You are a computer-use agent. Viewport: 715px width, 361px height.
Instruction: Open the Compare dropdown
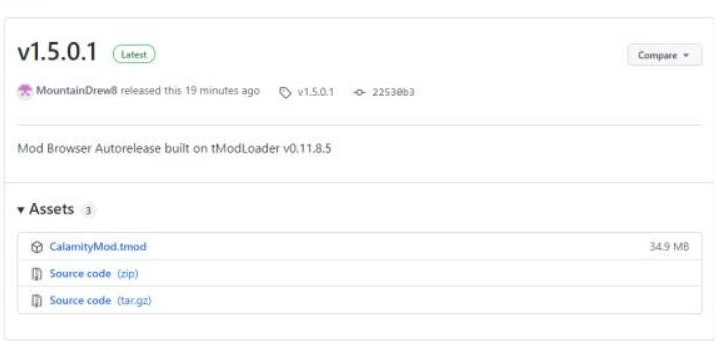point(664,55)
